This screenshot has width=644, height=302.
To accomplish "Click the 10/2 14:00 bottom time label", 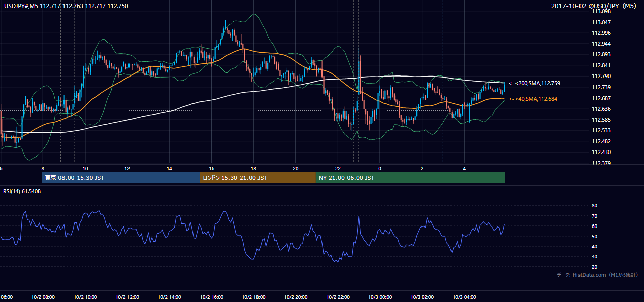I will click(x=169, y=297).
